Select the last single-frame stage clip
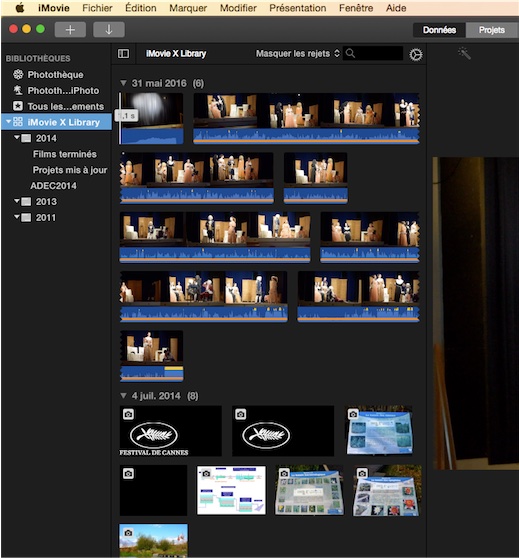 pos(152,356)
